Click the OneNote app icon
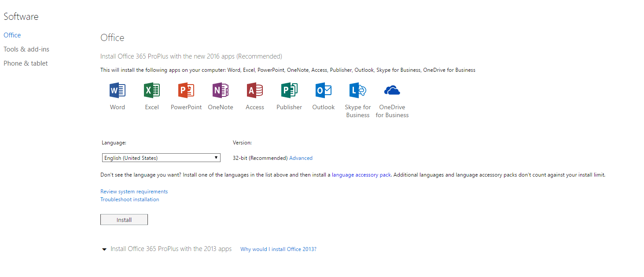This screenshot has height=277, width=644. [220, 90]
